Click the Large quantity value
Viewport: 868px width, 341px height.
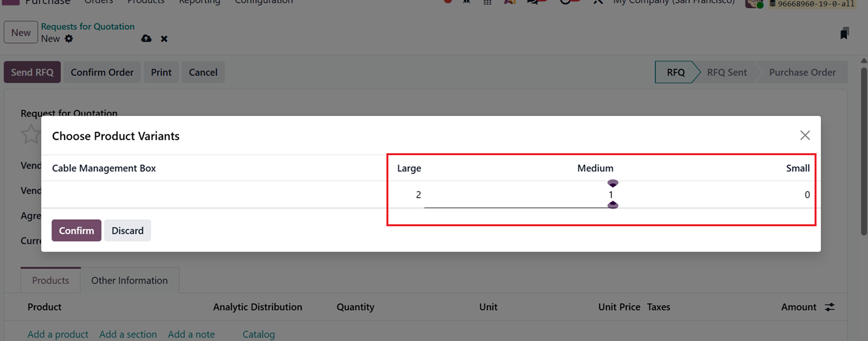tap(418, 195)
